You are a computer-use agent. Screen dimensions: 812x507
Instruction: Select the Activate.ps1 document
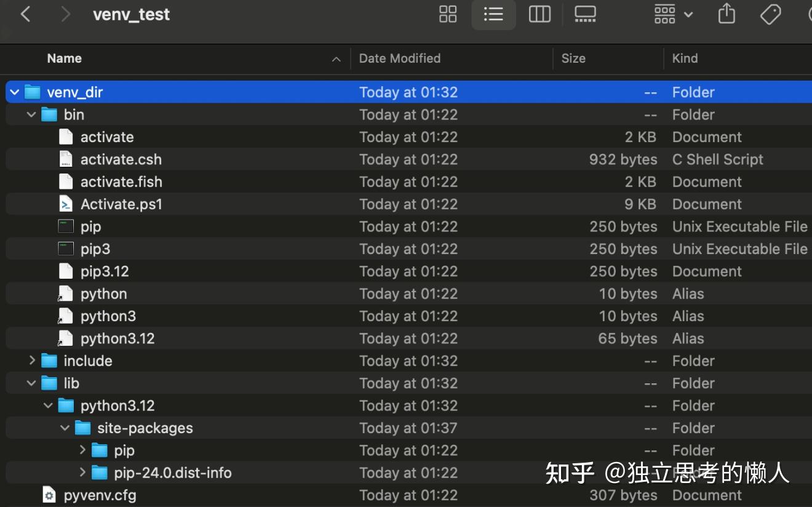(x=121, y=204)
